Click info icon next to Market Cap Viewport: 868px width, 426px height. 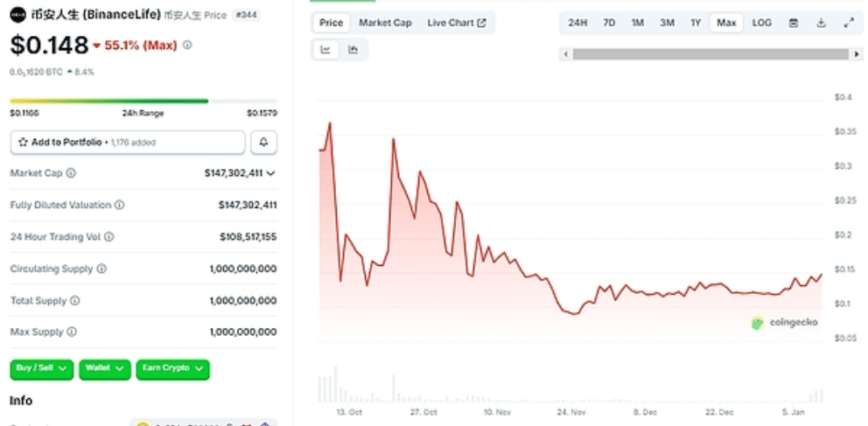tap(71, 173)
